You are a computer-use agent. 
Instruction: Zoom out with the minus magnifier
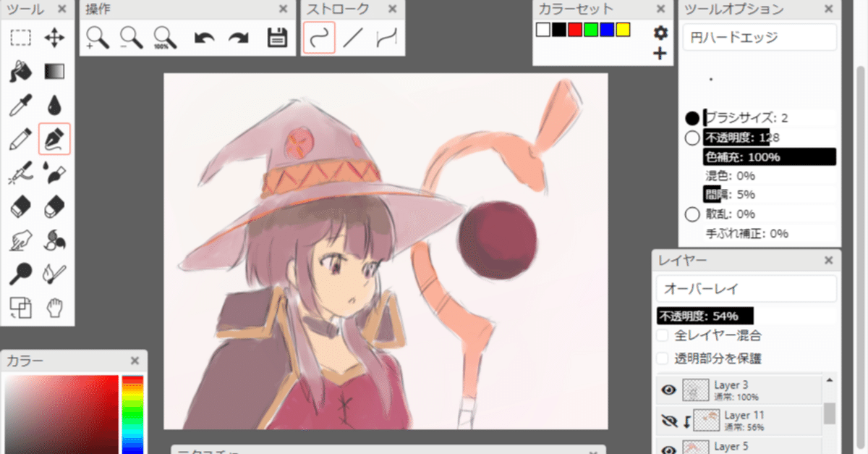point(132,38)
